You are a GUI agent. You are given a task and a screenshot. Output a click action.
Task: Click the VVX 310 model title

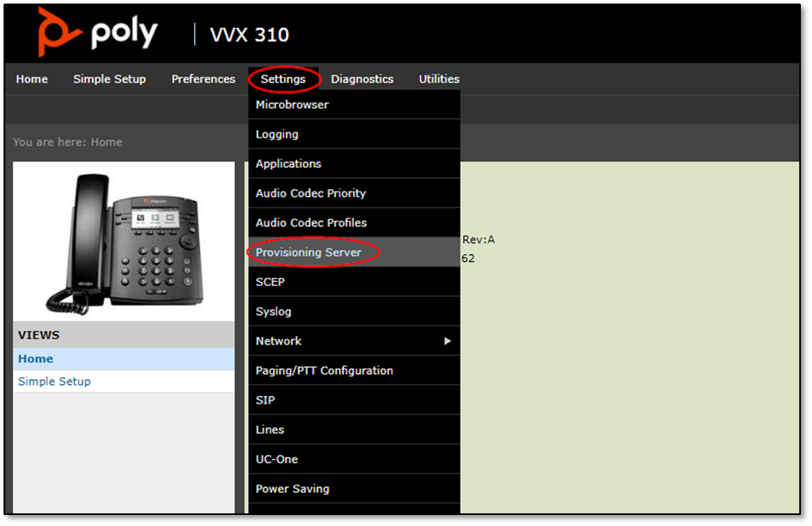point(249,35)
